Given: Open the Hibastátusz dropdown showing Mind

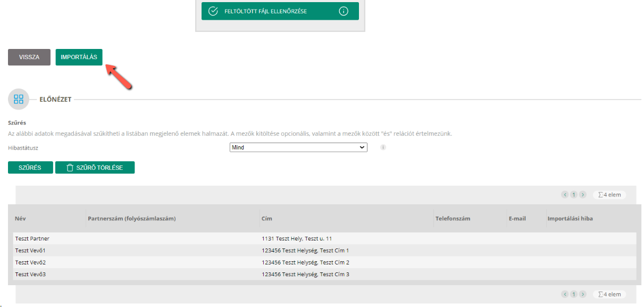Looking at the screenshot, I should click(x=298, y=147).
